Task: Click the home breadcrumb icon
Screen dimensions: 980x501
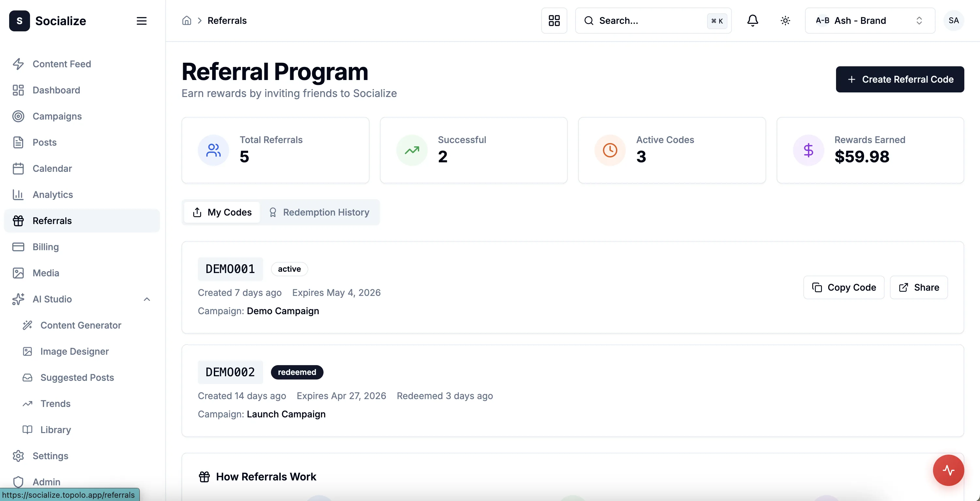Action: point(186,21)
